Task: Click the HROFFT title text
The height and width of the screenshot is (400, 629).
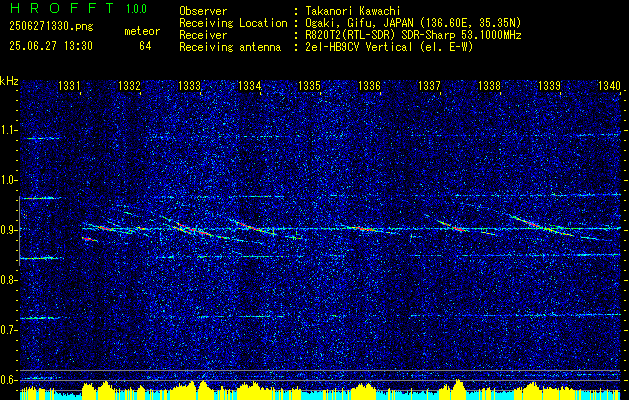Action: point(62,8)
